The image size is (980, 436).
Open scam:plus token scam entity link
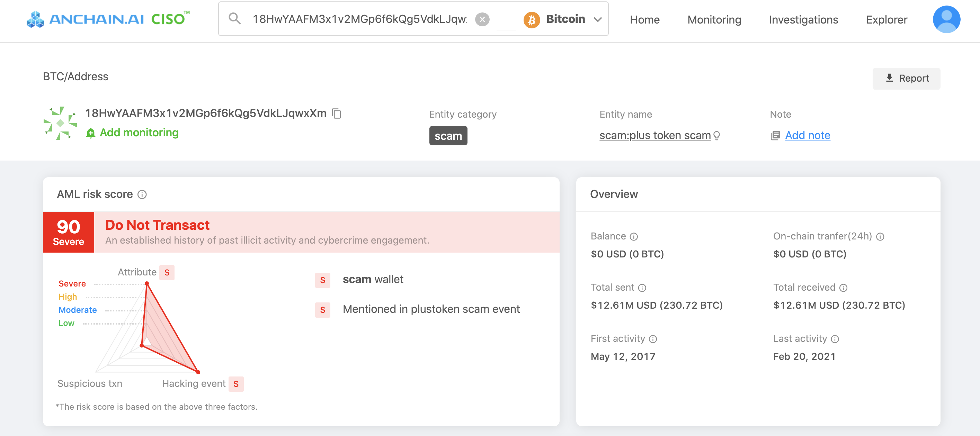click(x=654, y=135)
